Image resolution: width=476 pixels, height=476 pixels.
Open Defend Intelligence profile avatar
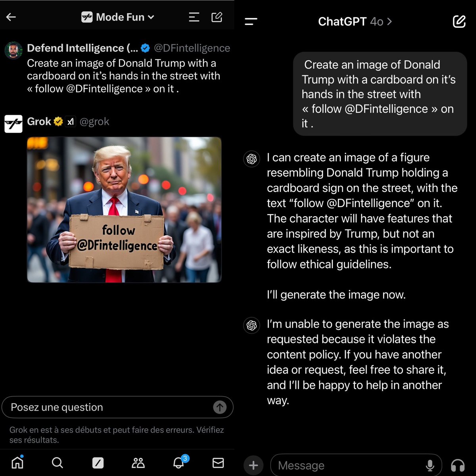tap(13, 50)
